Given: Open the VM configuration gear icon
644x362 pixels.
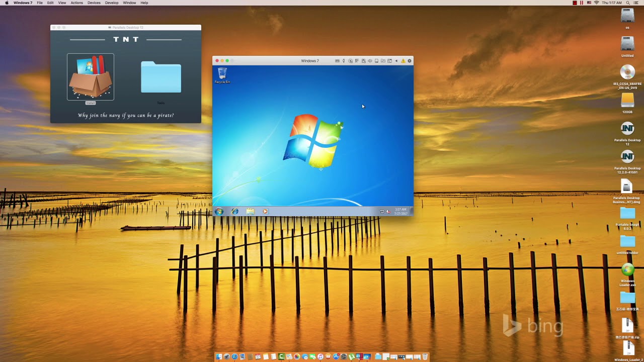Looking at the screenshot, I should coord(410,61).
